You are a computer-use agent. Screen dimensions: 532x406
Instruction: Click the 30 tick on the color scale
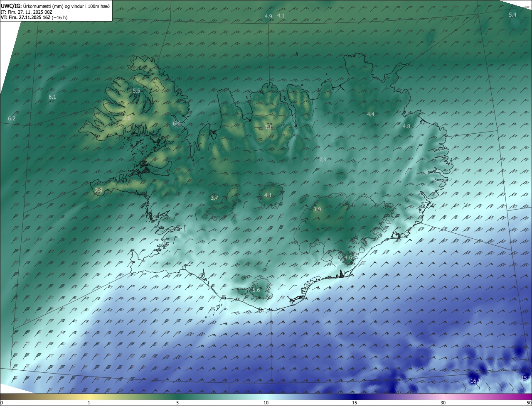[x=443, y=403]
